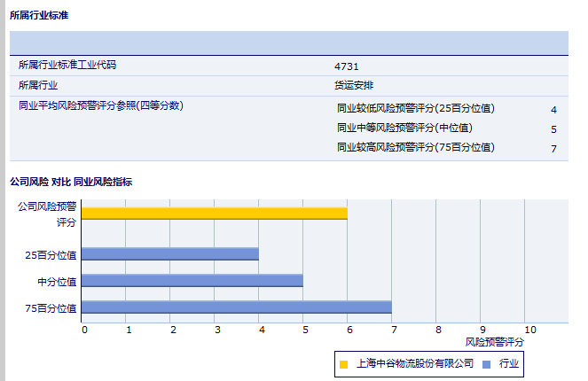Click the 货运安排 industry value
Screen dimensions: 588x381
(351, 86)
